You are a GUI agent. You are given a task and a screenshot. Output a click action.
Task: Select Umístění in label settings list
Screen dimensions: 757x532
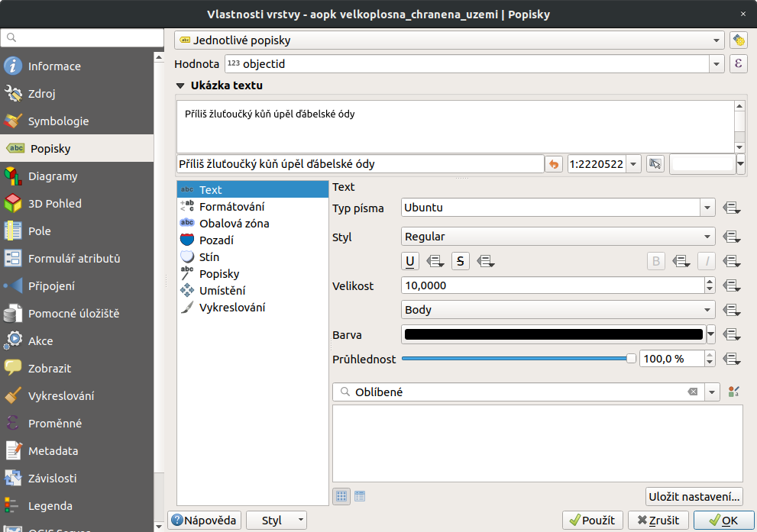[x=253, y=291]
